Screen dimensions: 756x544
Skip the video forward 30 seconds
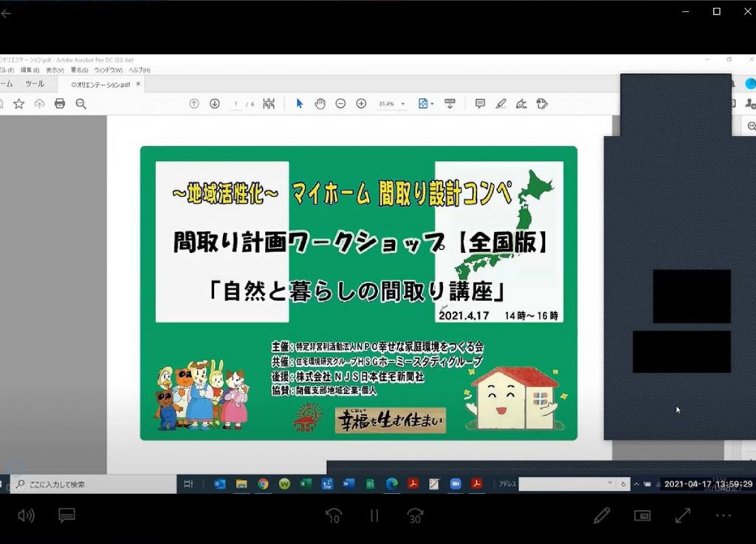[415, 516]
